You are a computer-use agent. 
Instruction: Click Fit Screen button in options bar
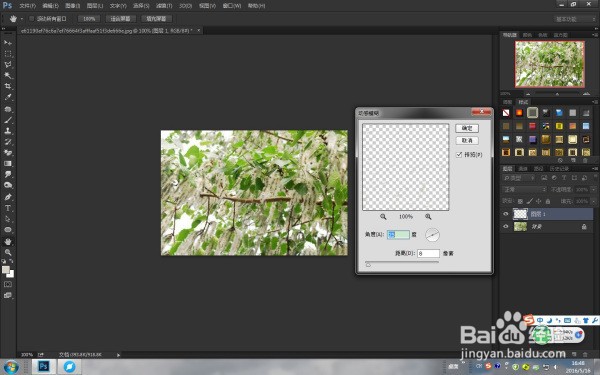[x=121, y=18]
